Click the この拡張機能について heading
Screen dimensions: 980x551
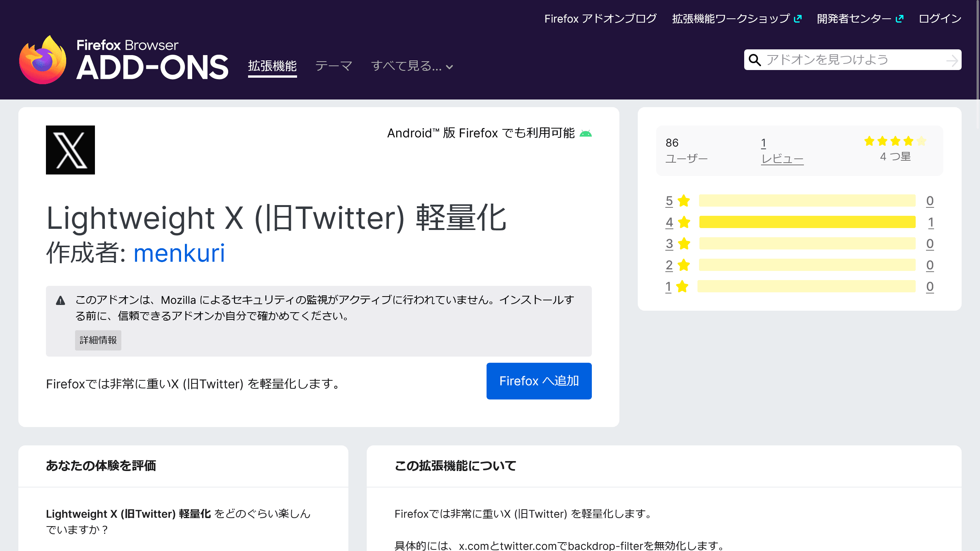pos(455,466)
